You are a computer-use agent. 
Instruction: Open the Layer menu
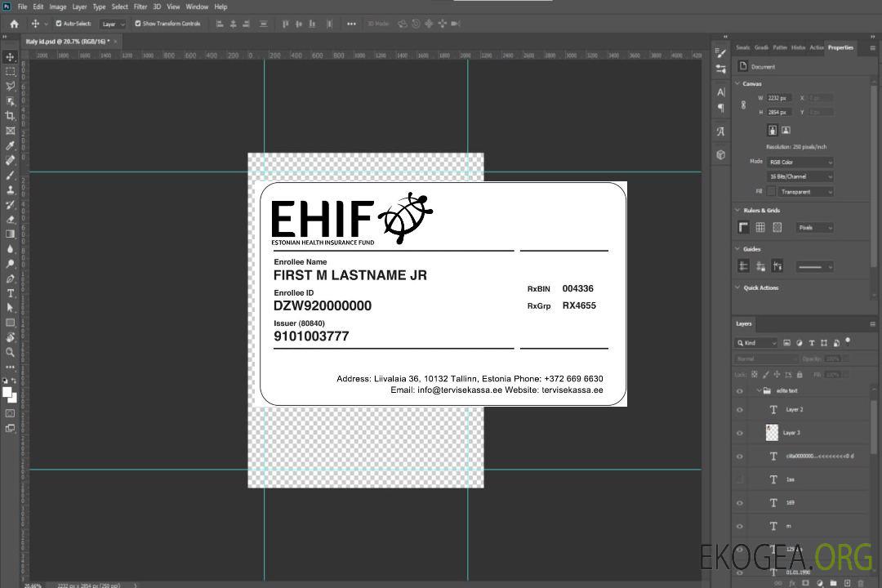pos(79,7)
